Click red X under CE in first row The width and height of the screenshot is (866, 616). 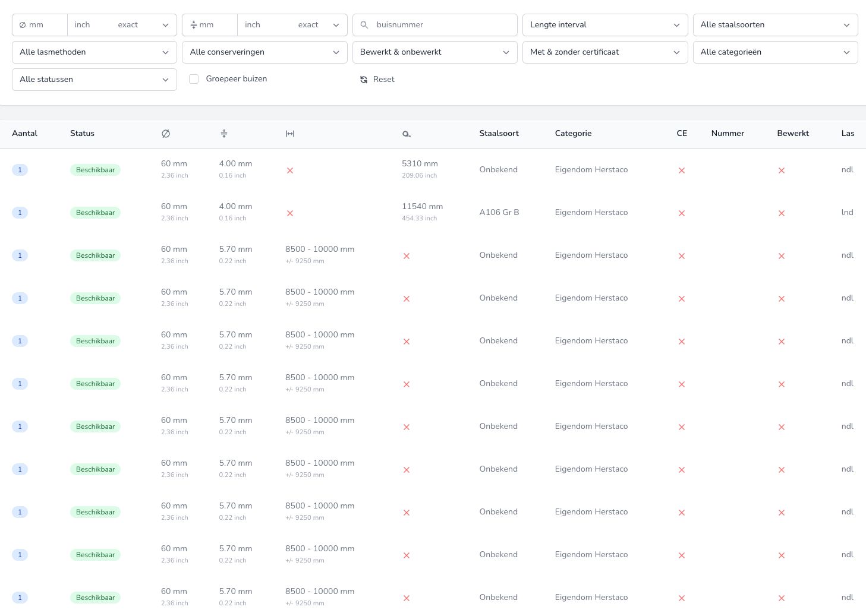[x=682, y=170]
